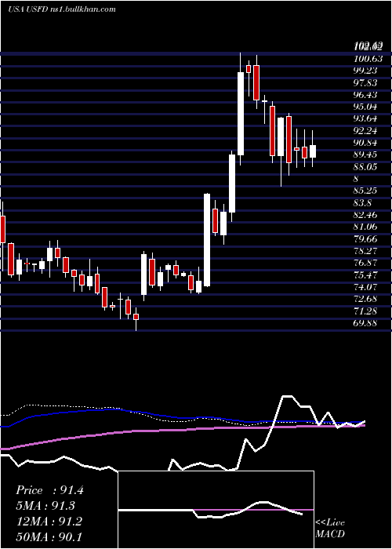Select the 82.46 price axis label
This screenshot has height=549, width=392.
pyautogui.click(x=365, y=215)
